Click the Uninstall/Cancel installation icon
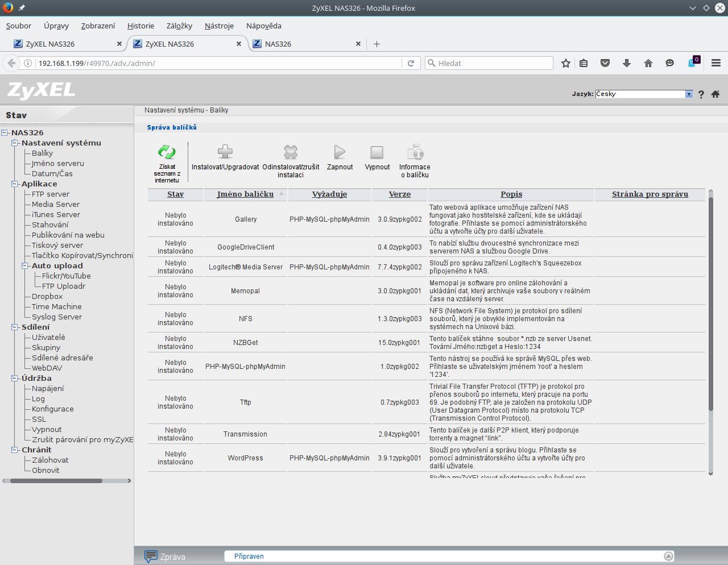Viewport: 728px width, 565px height. pos(291,152)
